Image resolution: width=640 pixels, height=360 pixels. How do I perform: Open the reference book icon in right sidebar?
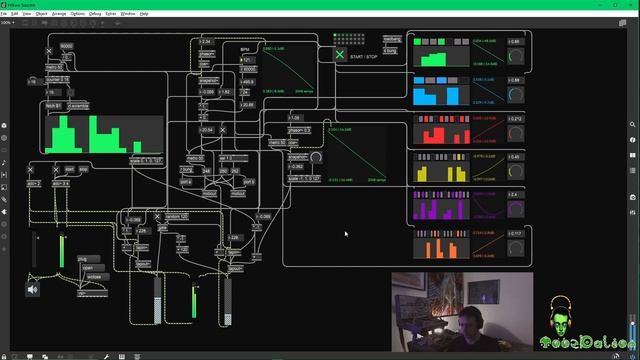[632, 155]
